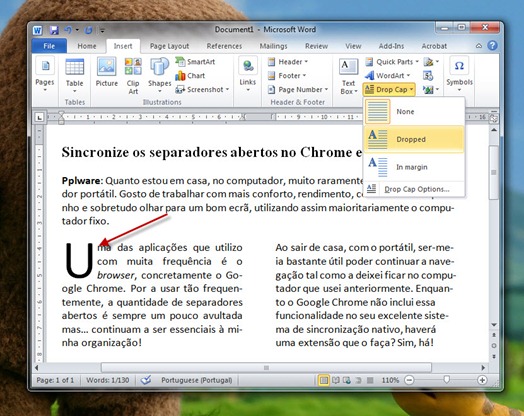Image resolution: width=524 pixels, height=416 pixels.
Task: Expand the WordArt dropdown
Action: tap(387, 76)
